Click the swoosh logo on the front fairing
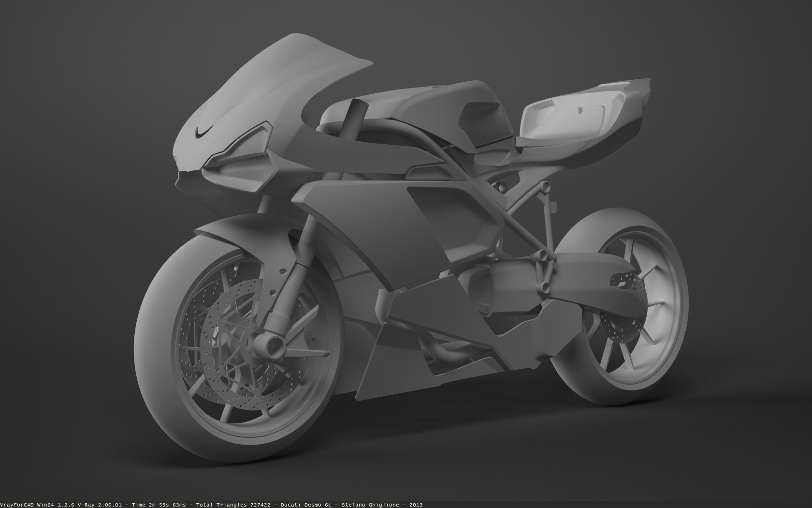 click(204, 131)
